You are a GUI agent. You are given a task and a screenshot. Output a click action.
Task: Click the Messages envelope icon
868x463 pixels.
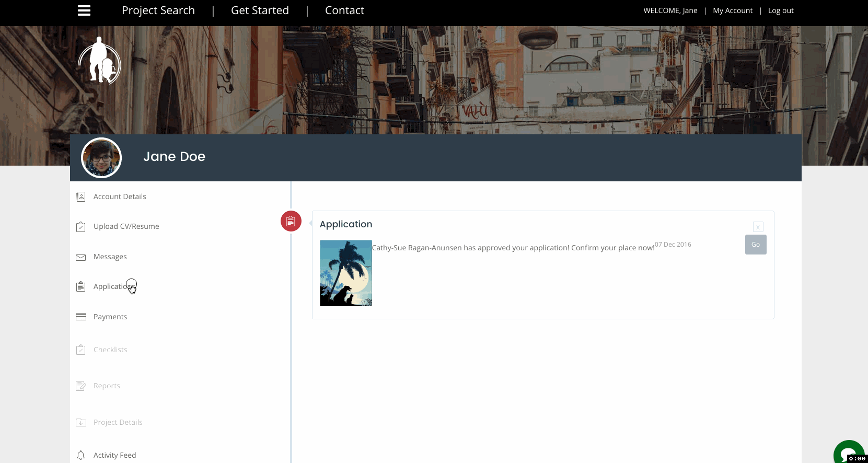(x=81, y=257)
